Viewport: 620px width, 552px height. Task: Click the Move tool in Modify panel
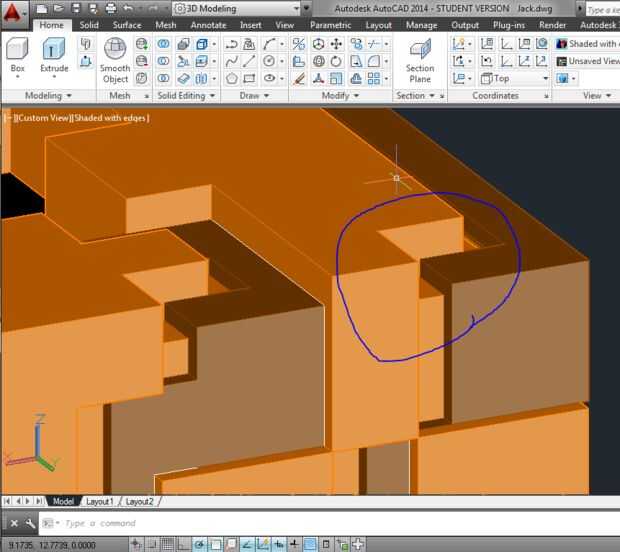click(336, 44)
